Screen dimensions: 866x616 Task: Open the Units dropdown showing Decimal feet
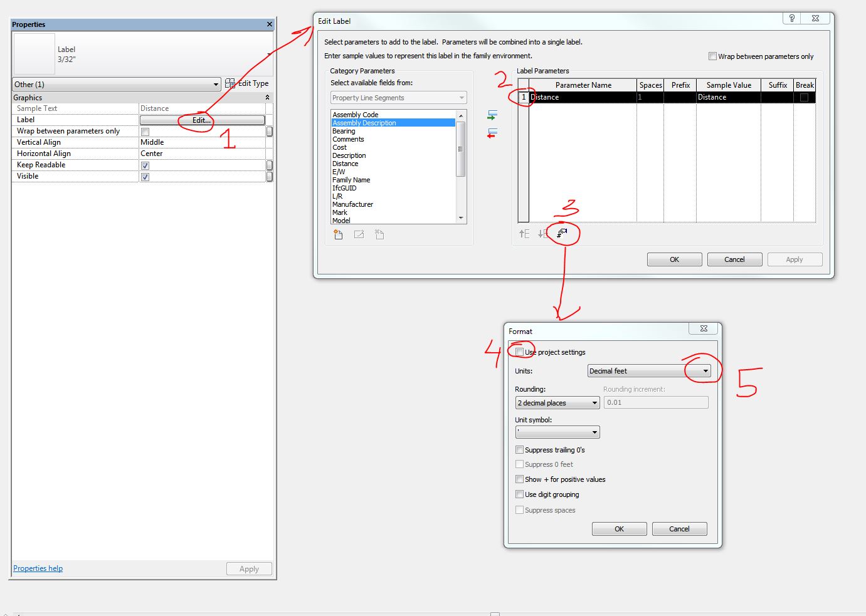pos(648,371)
